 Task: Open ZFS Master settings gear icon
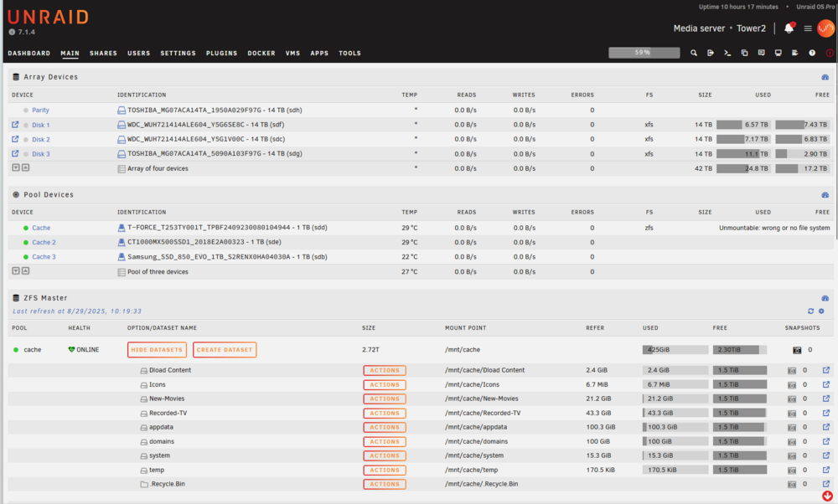821,311
